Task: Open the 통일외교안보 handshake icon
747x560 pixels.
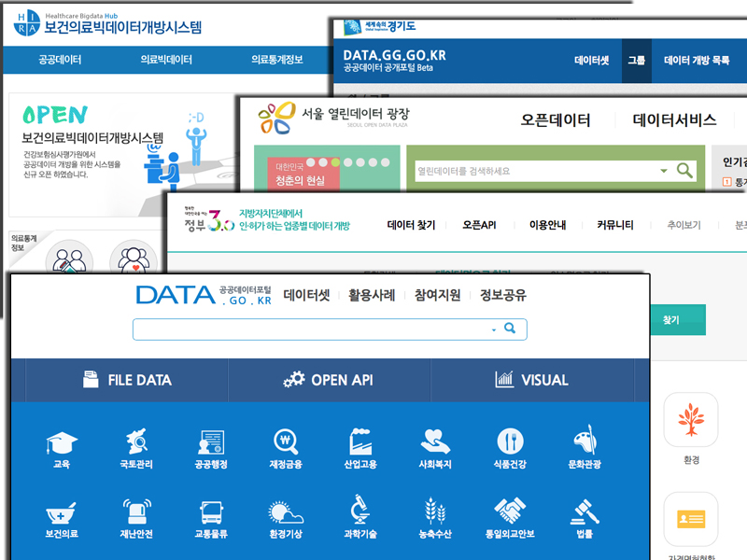Action: [x=510, y=510]
